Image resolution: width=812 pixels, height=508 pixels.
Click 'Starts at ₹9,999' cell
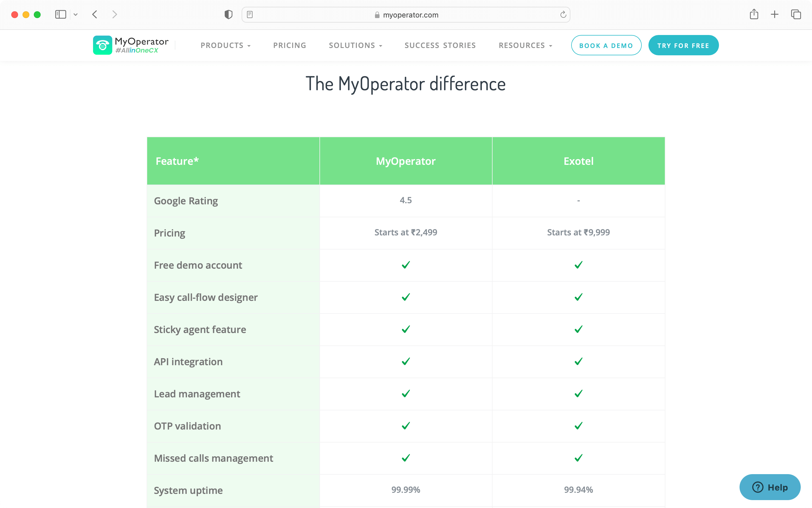579,233
